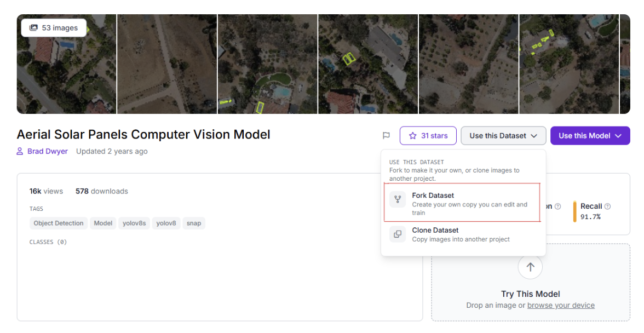Click the person icon beside Brad Dwyer
644x333 pixels.
click(x=20, y=152)
